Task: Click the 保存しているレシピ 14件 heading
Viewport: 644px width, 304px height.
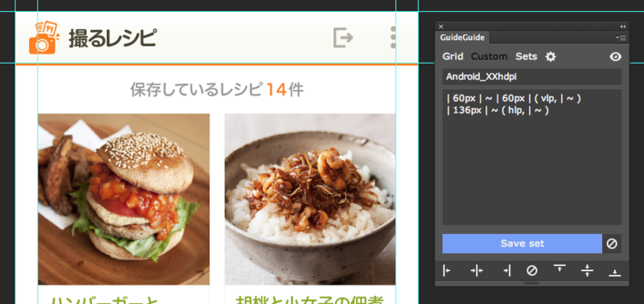Action: point(217,89)
